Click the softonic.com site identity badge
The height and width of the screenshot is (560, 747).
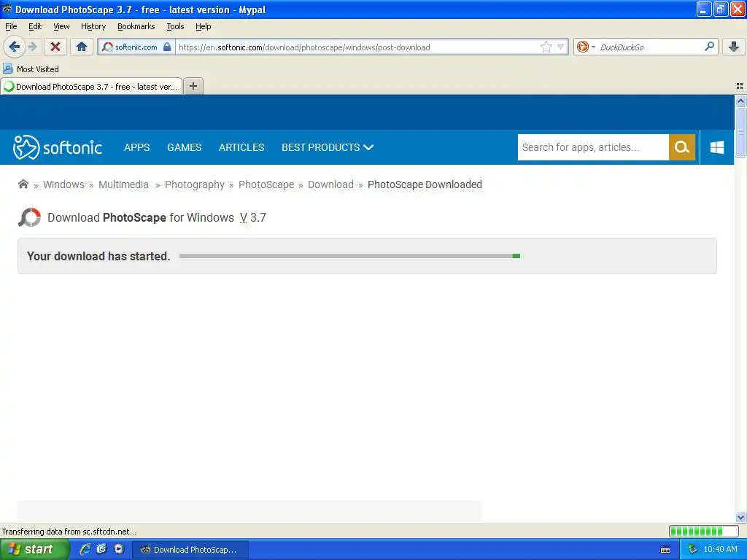(x=136, y=47)
